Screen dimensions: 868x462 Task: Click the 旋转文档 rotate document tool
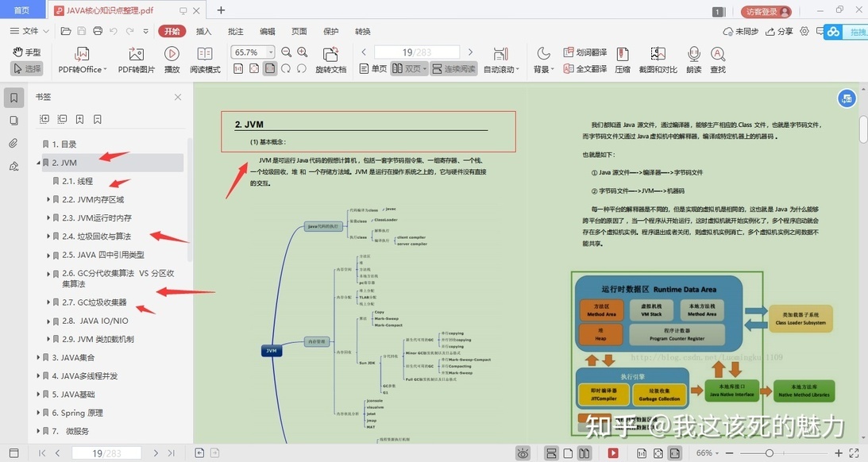click(x=330, y=60)
